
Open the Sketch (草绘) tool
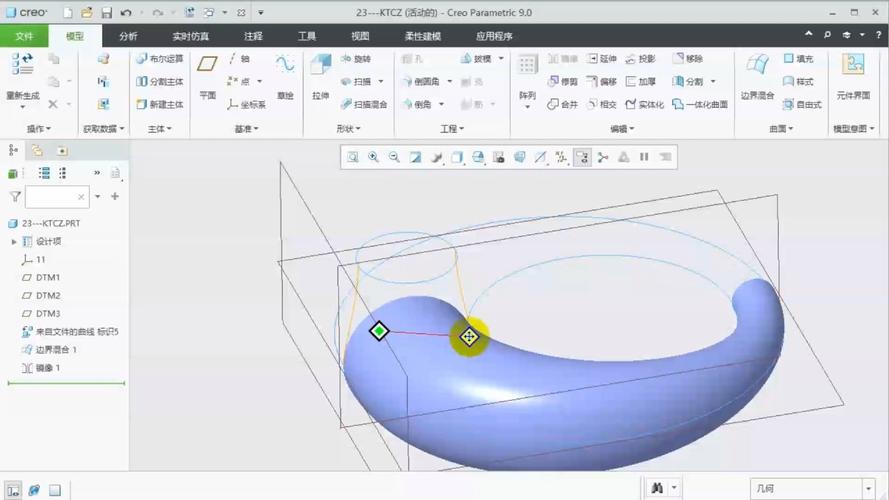pos(285,73)
